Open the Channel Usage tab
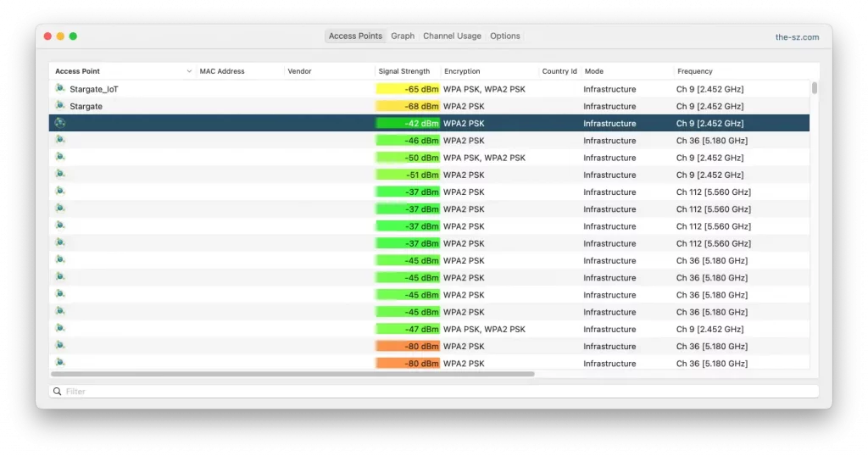868x456 pixels. 452,36
